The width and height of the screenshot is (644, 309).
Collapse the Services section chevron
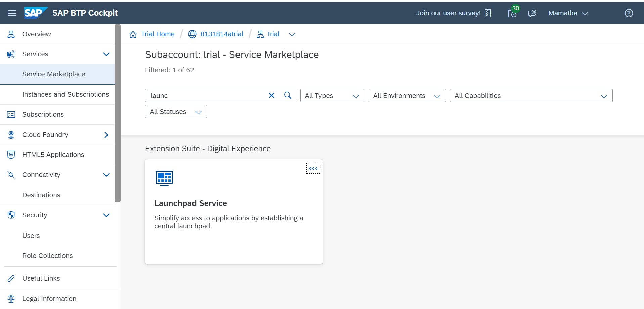coord(106,54)
